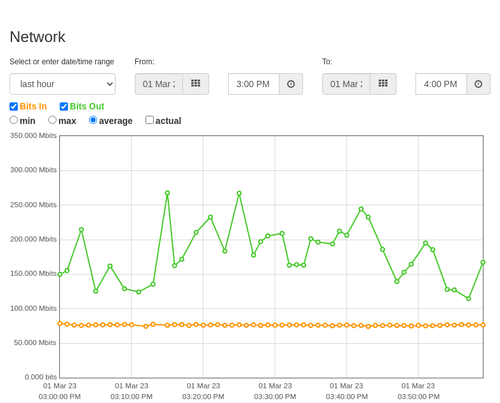Click the '250.000 Mbits' axis label

33,205
